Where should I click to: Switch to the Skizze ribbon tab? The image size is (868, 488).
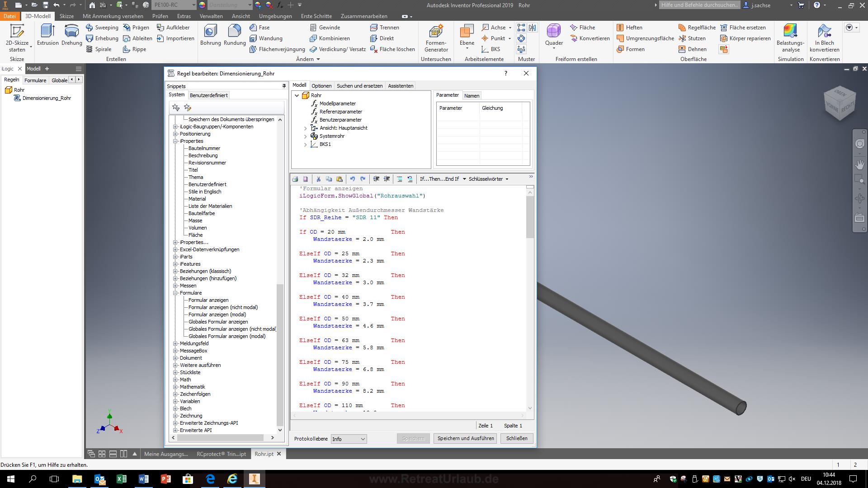(x=66, y=16)
